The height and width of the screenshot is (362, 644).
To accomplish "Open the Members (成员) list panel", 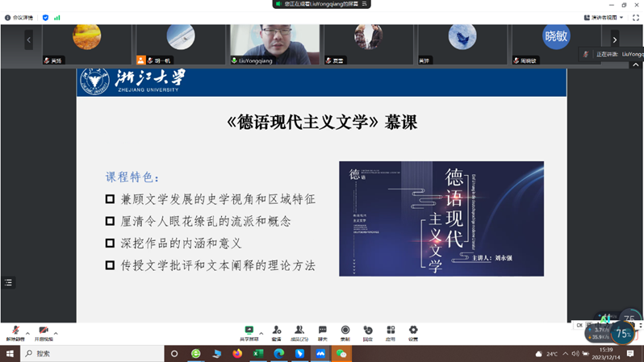I will tap(300, 331).
